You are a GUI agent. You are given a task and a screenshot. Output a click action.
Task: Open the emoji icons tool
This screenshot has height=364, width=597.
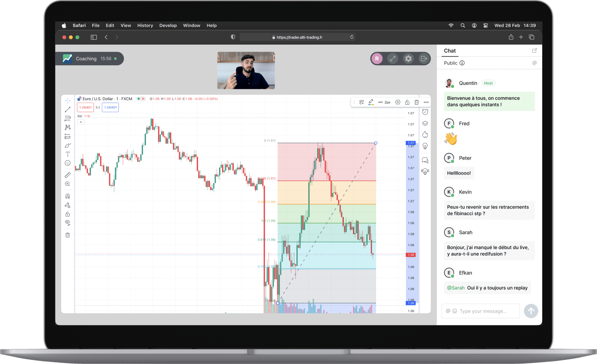coord(67,163)
